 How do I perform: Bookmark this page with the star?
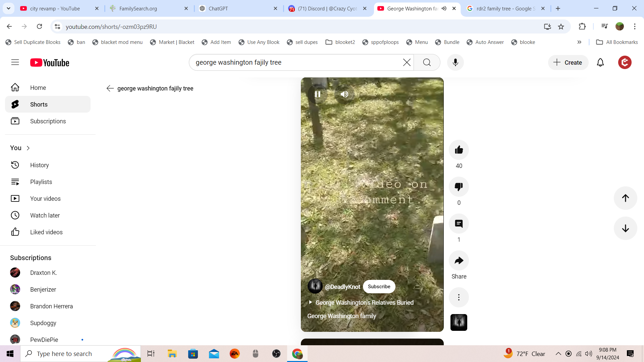pyautogui.click(x=561, y=27)
